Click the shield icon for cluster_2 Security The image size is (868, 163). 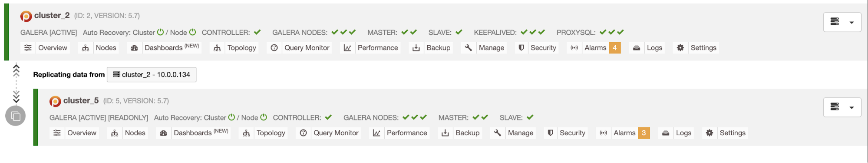[521, 48]
